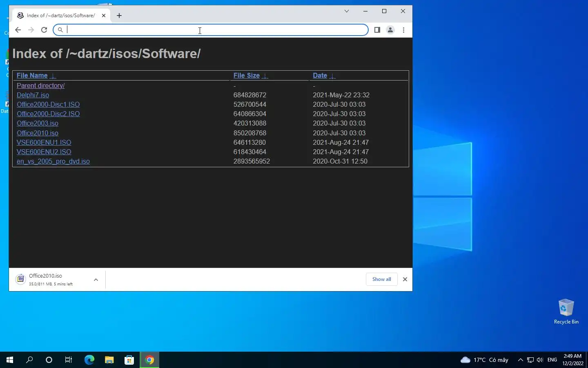Open Windows taskbar search
The image size is (588, 368).
pos(29,360)
